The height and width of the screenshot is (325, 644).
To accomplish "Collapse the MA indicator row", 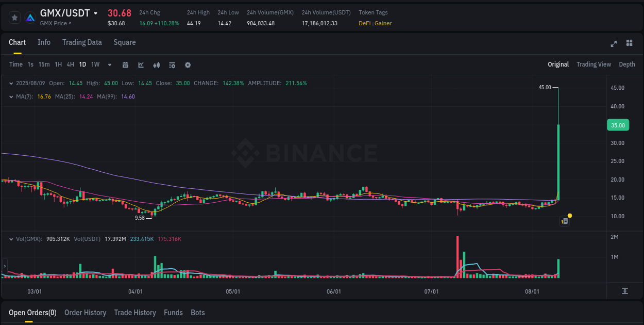I will point(11,96).
